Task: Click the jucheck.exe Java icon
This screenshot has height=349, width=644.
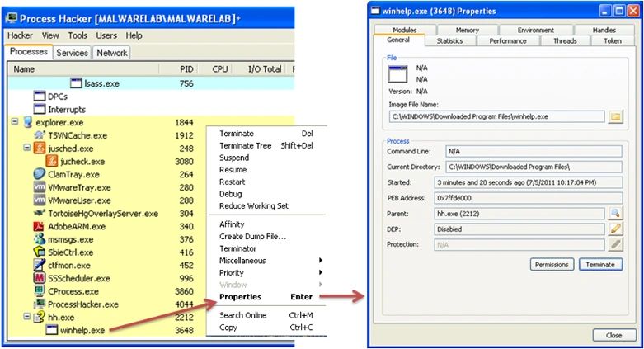Action: (52, 161)
